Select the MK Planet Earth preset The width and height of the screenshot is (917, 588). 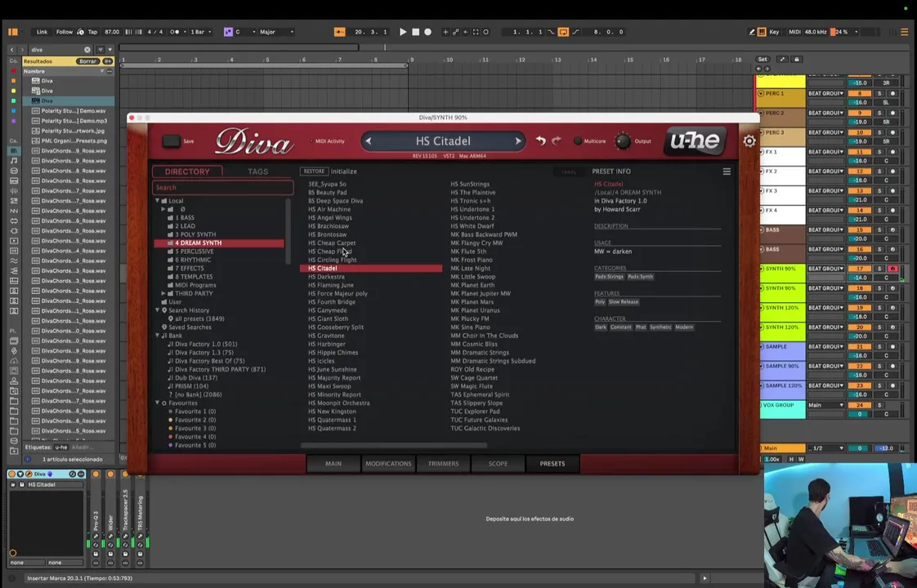472,285
